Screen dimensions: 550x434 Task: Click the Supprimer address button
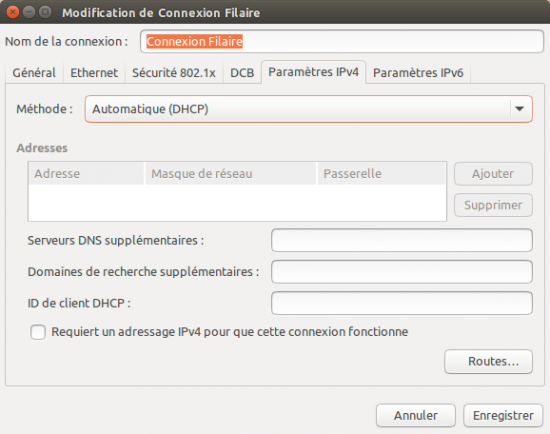tap(493, 205)
